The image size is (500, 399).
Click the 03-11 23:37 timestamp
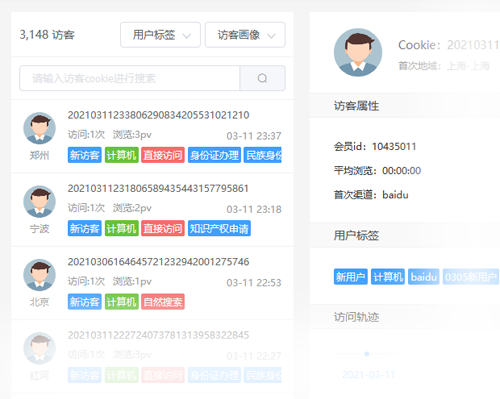click(x=254, y=136)
